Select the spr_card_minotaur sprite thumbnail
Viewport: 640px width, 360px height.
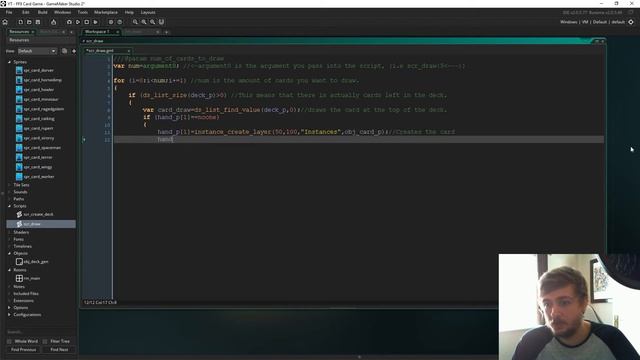pyautogui.click(x=19, y=99)
